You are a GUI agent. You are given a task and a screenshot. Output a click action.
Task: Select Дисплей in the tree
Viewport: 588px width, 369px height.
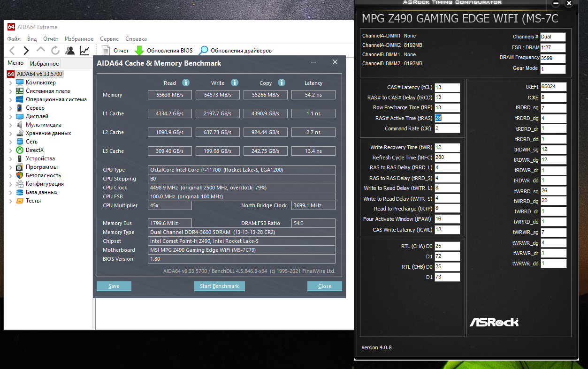coord(37,116)
